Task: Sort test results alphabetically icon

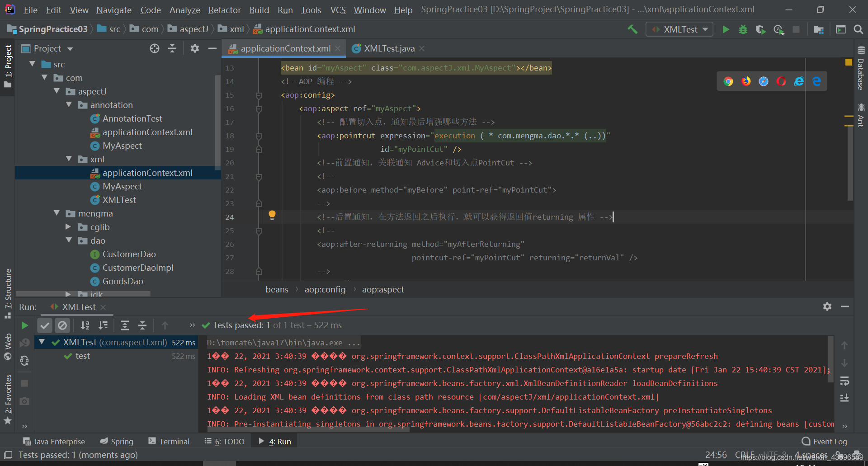Action: click(85, 325)
